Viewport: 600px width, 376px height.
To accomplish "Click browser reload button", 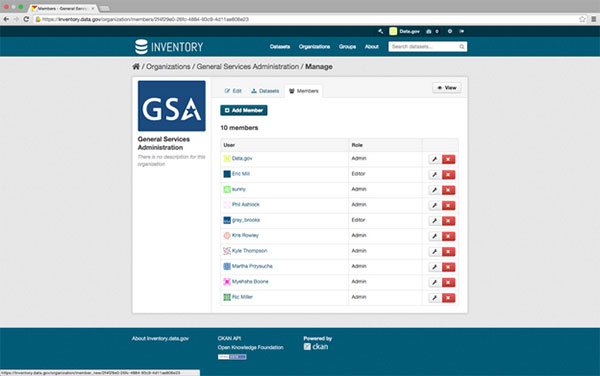I will 26,19.
